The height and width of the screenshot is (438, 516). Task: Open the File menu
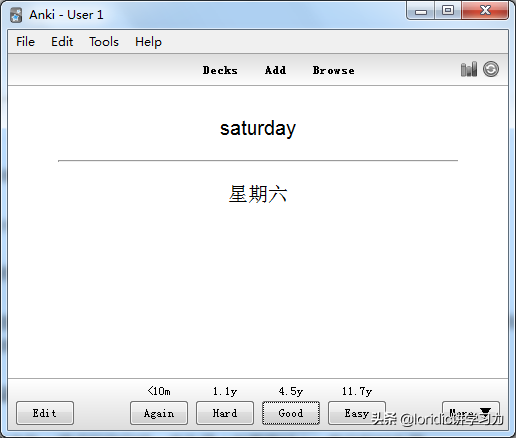click(x=25, y=42)
